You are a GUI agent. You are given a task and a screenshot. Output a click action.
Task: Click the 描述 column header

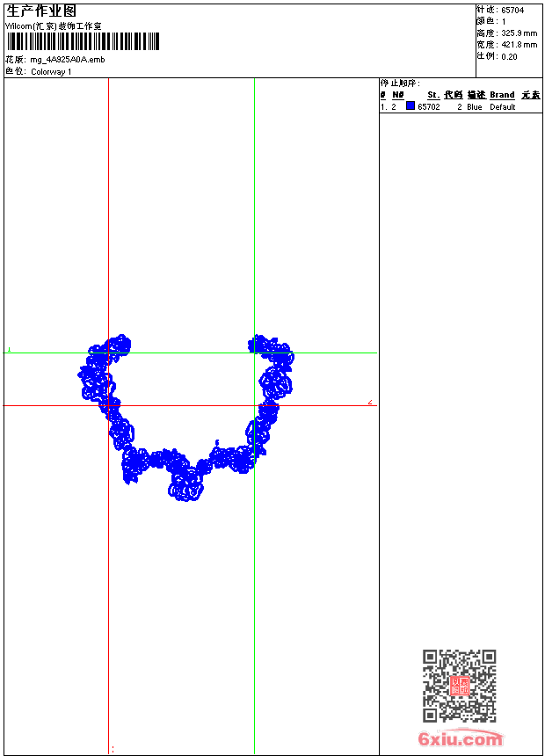476,95
